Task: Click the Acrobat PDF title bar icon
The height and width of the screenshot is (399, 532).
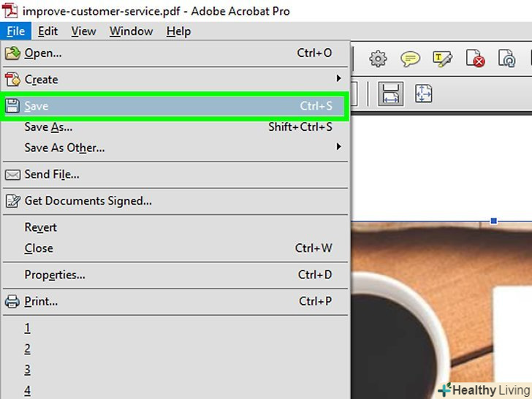Action: point(10,10)
